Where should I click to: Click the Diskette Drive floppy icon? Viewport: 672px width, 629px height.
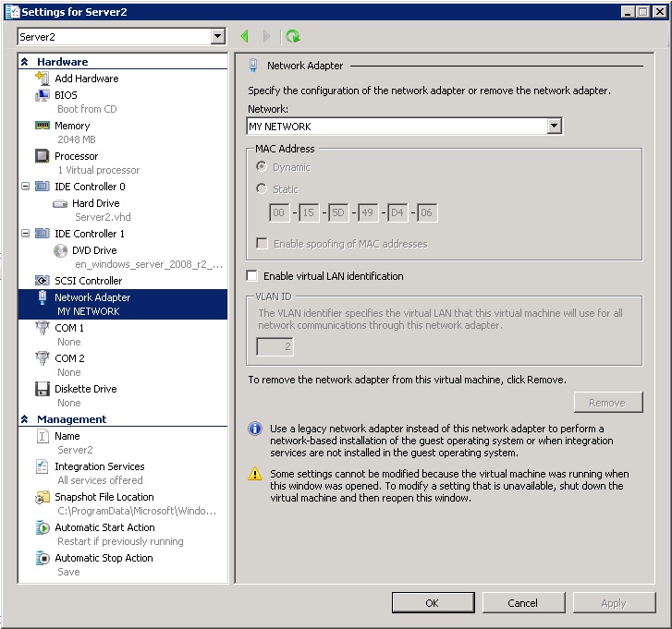42,389
